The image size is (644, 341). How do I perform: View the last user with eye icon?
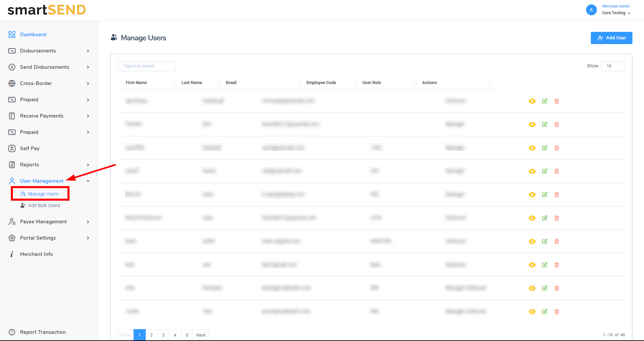tap(532, 312)
